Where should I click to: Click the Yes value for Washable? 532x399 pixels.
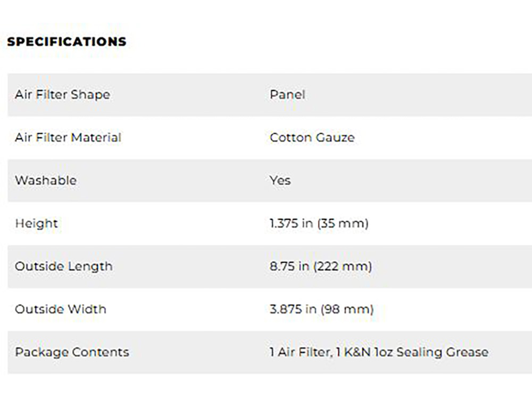point(280,180)
